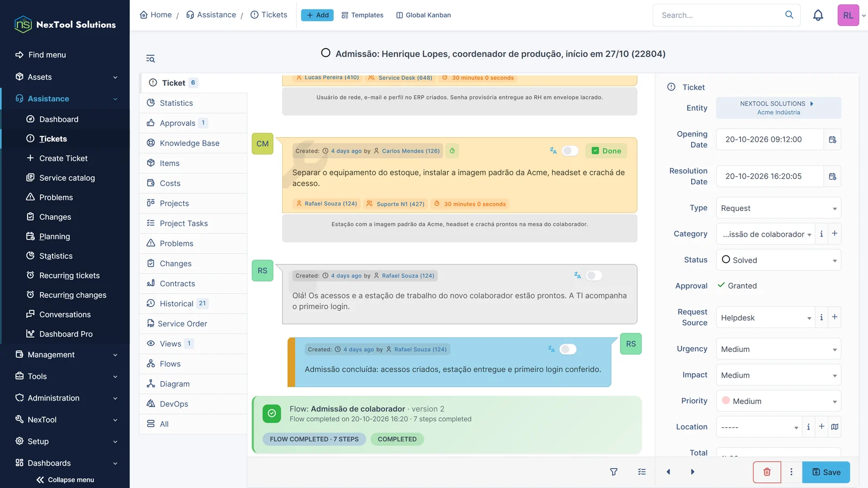The height and width of the screenshot is (488, 868).
Task: Click the Add button
Action: 317,15
